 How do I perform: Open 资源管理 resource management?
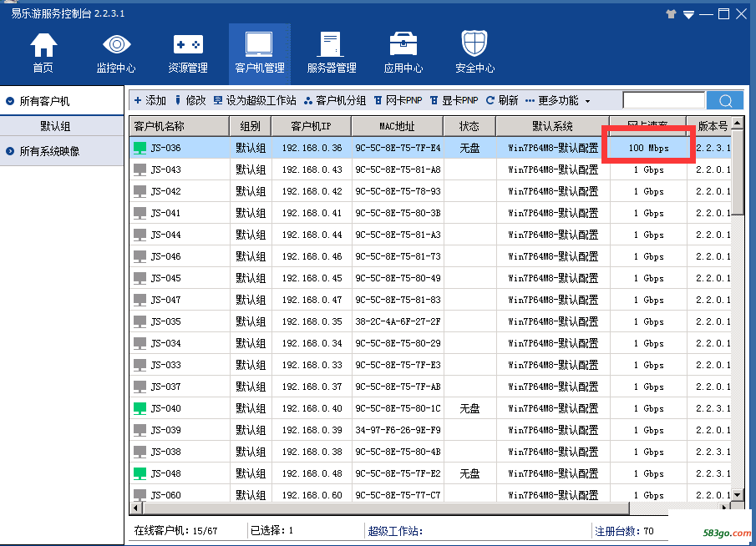coord(188,53)
